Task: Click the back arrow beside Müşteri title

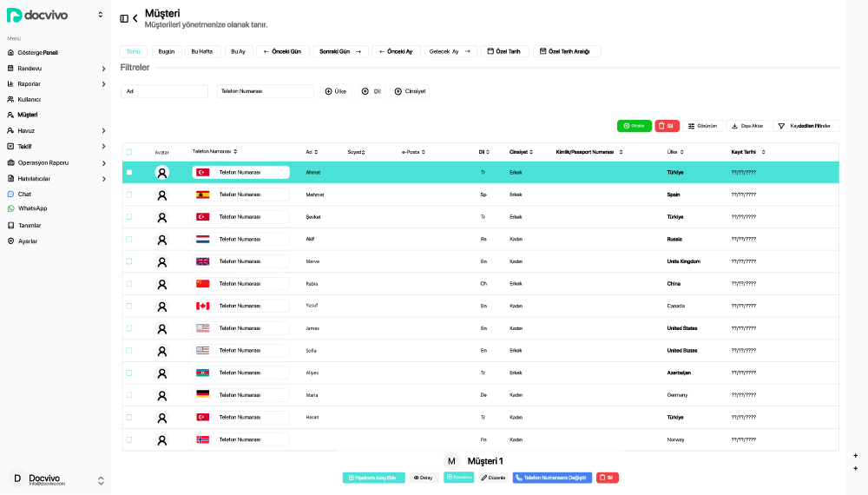Action: click(x=135, y=18)
